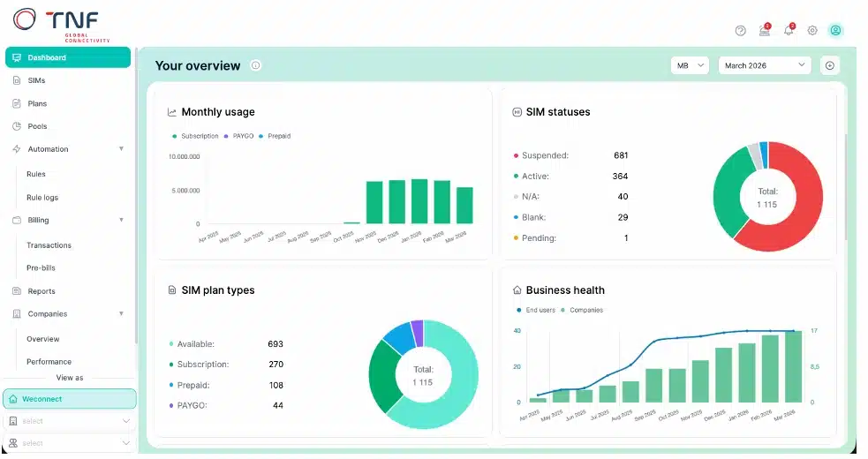Click the dashboard vertical scrollbar
Screen dimensions: 868x459
pyautogui.click(x=845, y=188)
